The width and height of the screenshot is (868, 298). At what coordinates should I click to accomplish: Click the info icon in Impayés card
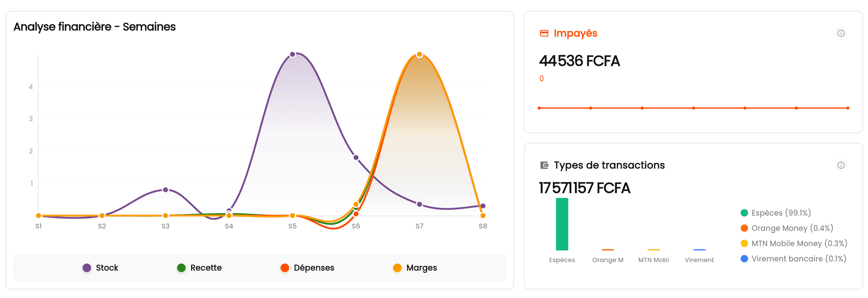click(x=841, y=33)
